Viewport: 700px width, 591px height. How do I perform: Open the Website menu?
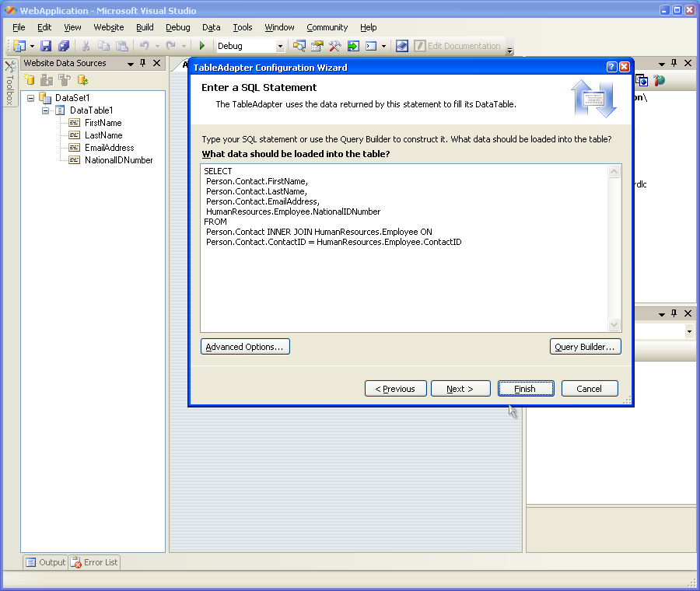[x=109, y=27]
